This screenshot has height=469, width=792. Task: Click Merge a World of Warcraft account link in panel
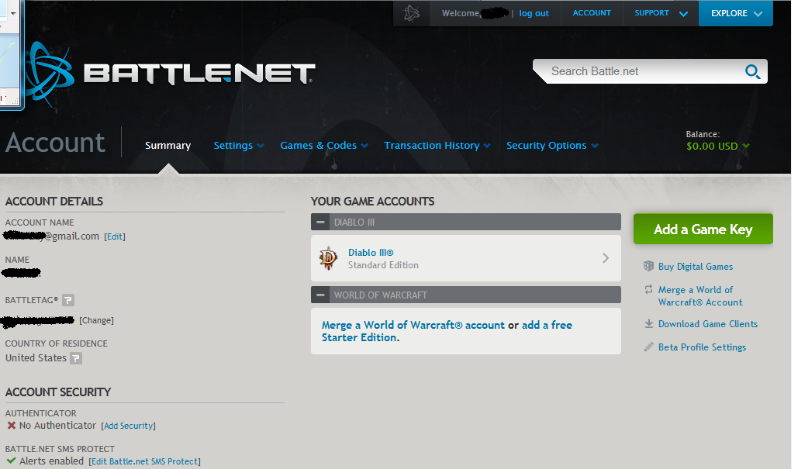click(413, 325)
